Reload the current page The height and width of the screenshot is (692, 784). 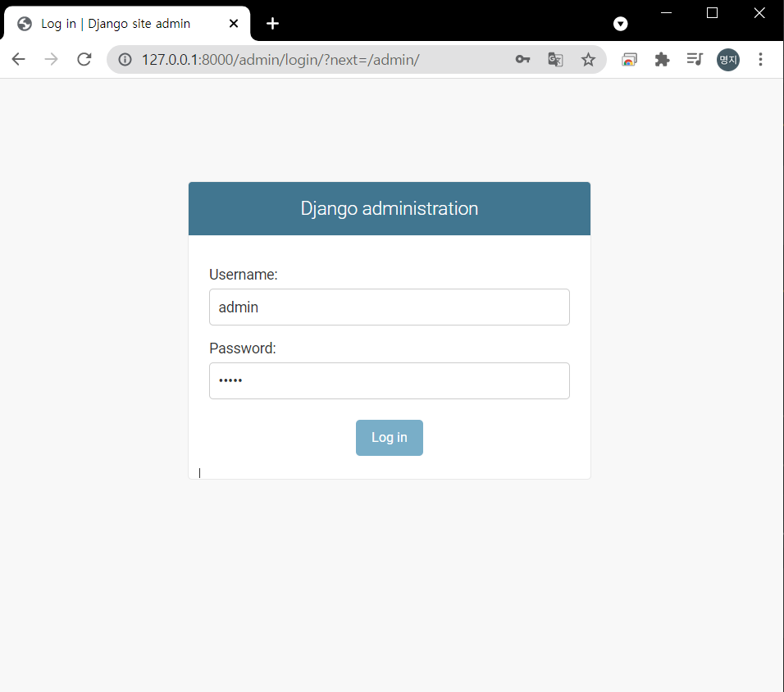tap(84, 60)
